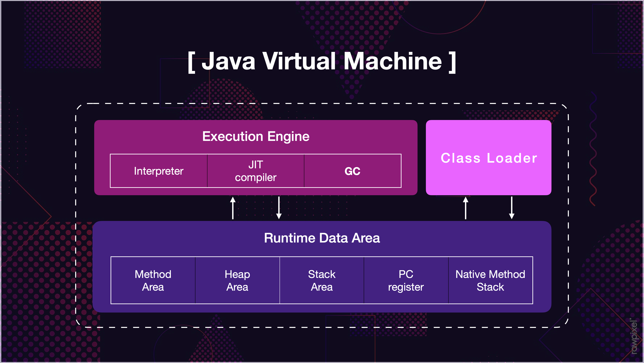The width and height of the screenshot is (644, 363).
Task: Click the up arrow below Execution Engine
Action: [233, 208]
